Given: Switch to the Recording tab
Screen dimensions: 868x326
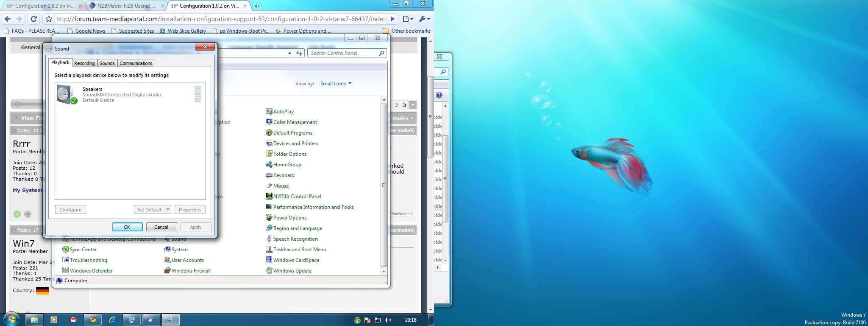Looking at the screenshot, I should point(84,63).
